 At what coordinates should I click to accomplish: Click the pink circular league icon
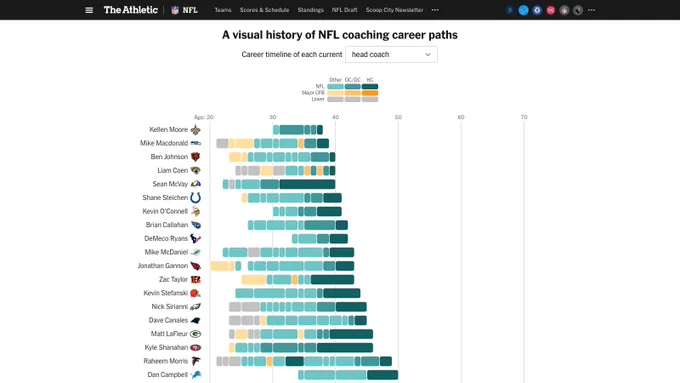550,10
